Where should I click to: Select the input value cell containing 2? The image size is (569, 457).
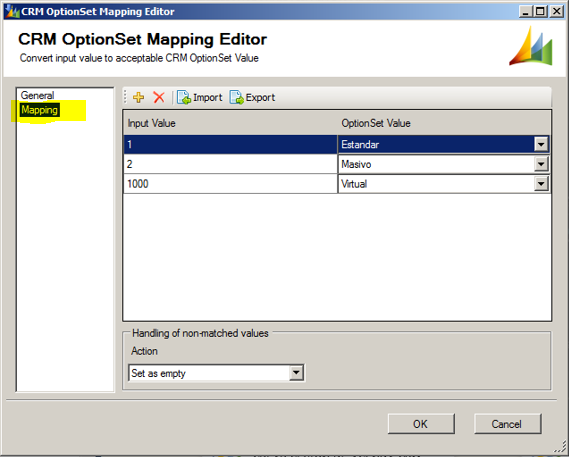tap(230, 164)
